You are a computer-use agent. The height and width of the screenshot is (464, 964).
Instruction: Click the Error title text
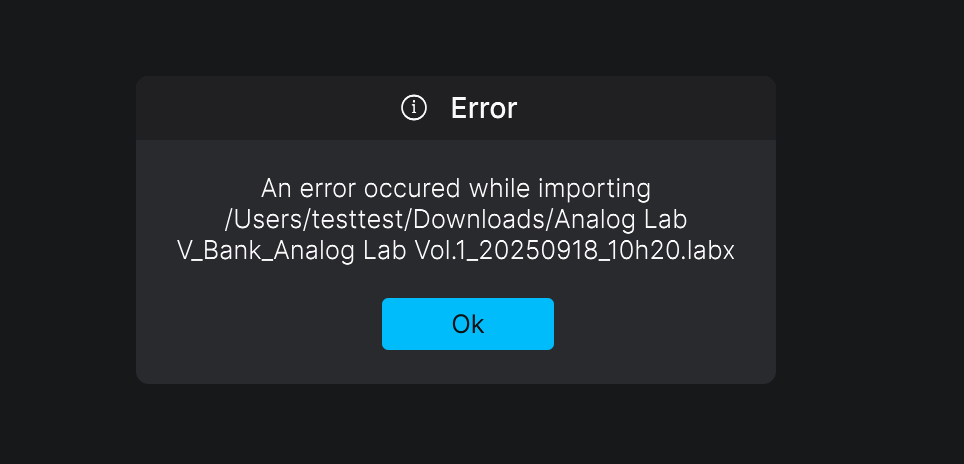pos(484,108)
